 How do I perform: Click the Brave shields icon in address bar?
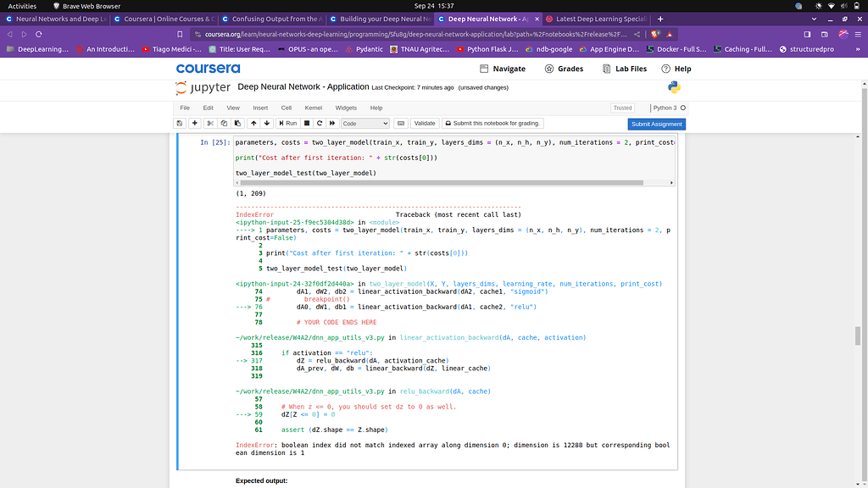pos(655,34)
